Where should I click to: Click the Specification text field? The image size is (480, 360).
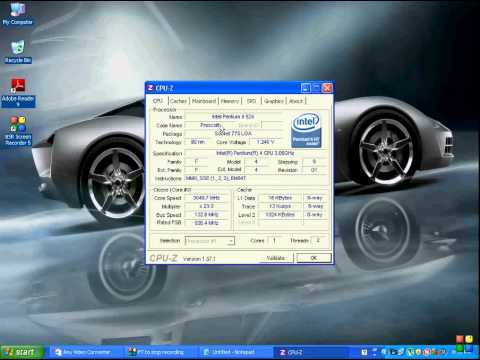[x=255, y=153]
